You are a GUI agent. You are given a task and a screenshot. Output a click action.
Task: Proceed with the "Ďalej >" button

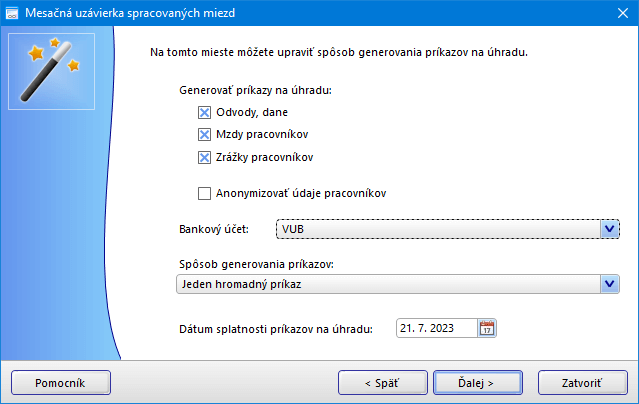[478, 382]
